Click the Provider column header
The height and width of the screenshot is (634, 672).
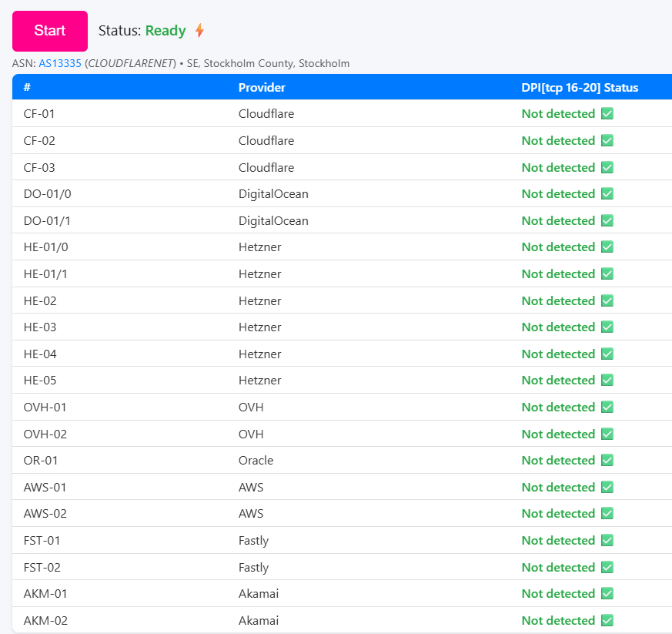click(x=262, y=88)
